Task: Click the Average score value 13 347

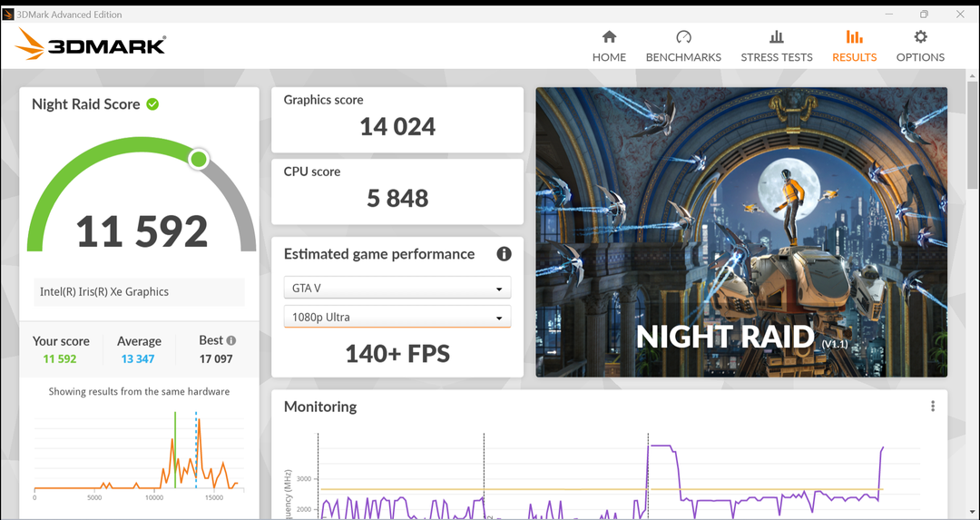Action: (x=139, y=359)
